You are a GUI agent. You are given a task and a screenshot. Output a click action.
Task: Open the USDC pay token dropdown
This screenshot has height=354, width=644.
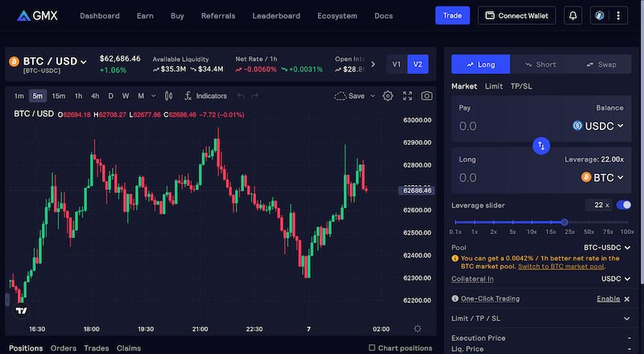pos(598,126)
